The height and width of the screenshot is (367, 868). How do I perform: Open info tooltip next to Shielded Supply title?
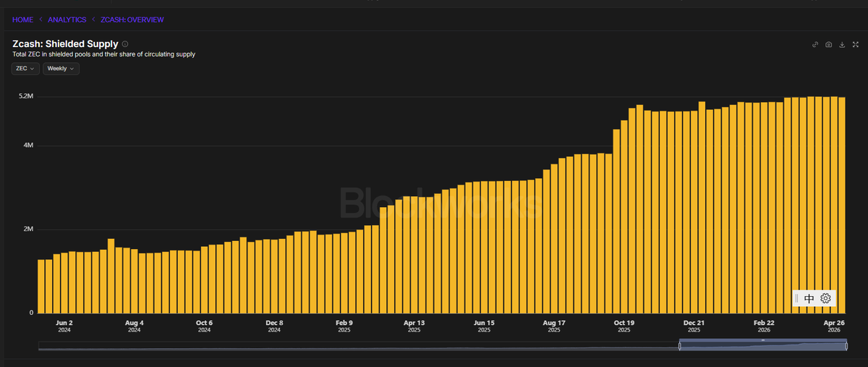click(125, 44)
